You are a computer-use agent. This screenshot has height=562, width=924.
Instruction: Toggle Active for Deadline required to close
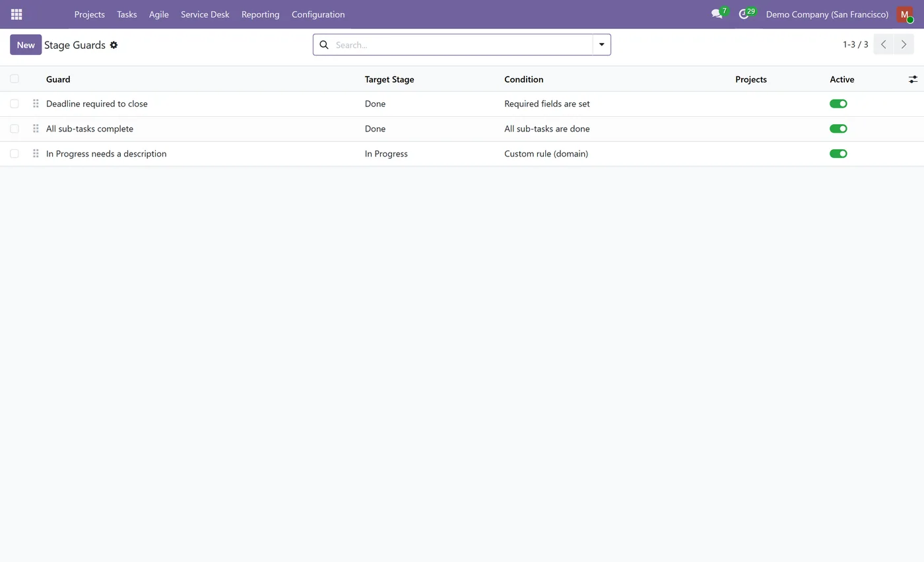(838, 104)
